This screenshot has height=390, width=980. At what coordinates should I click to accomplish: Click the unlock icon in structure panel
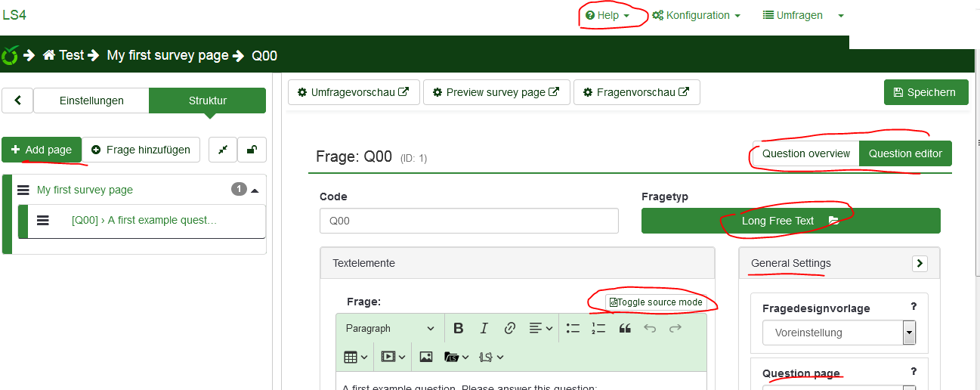(x=252, y=150)
